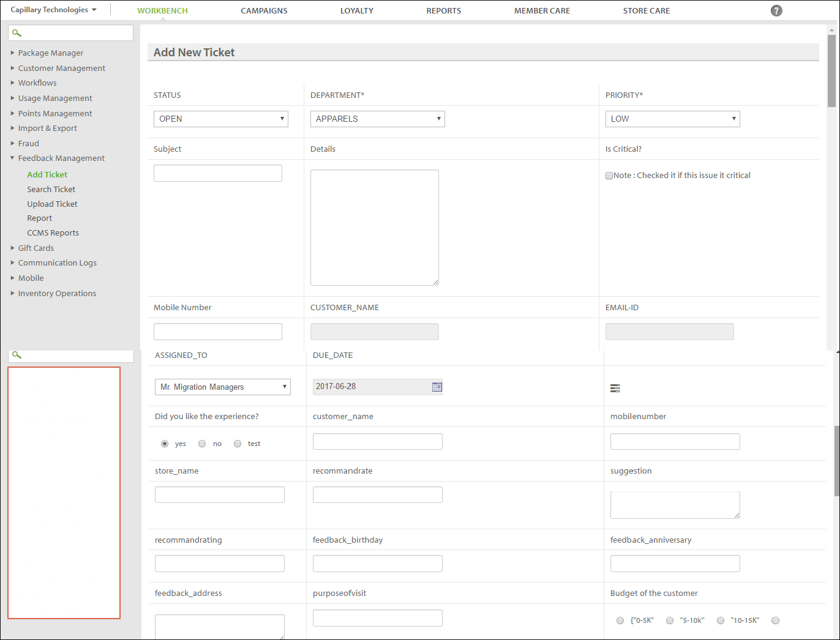Choose the "5-10k" budget radio option
The width and height of the screenshot is (840, 640).
pyautogui.click(x=670, y=620)
